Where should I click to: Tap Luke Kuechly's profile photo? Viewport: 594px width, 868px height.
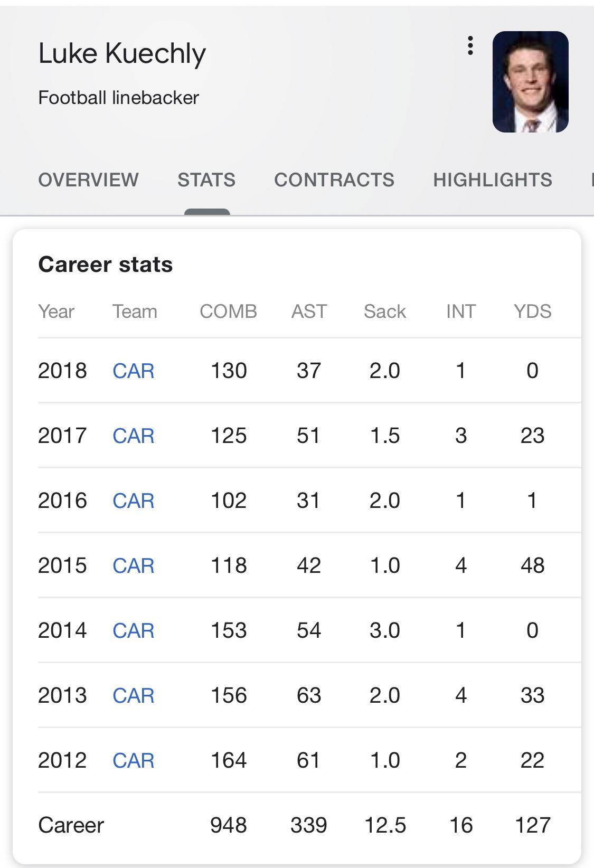[x=530, y=82]
